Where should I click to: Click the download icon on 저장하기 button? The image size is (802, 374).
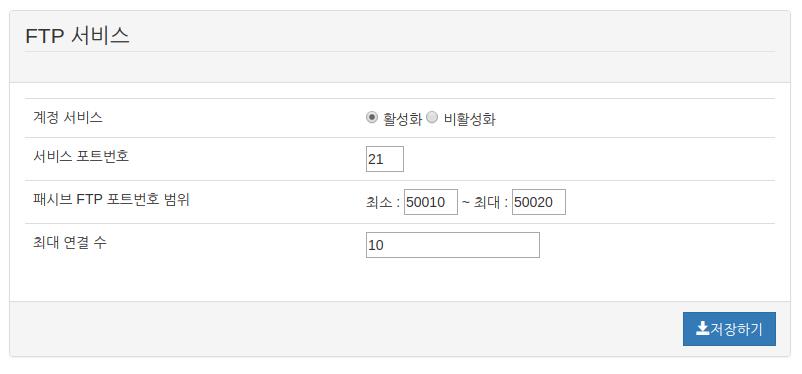pyautogui.click(x=702, y=328)
